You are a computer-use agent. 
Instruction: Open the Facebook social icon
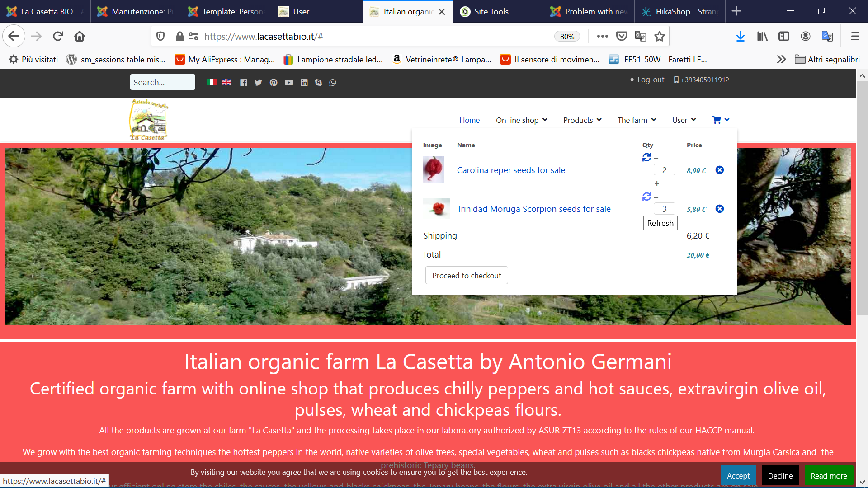[x=244, y=83]
